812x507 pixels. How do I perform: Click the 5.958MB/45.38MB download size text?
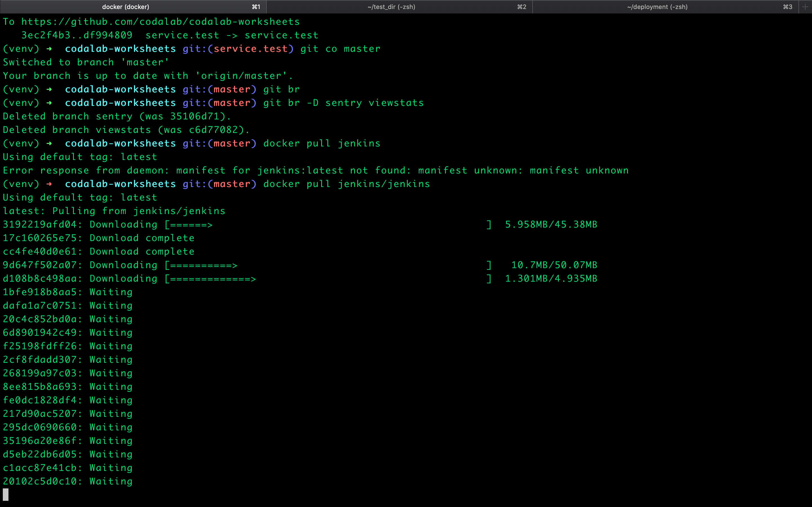tap(551, 224)
